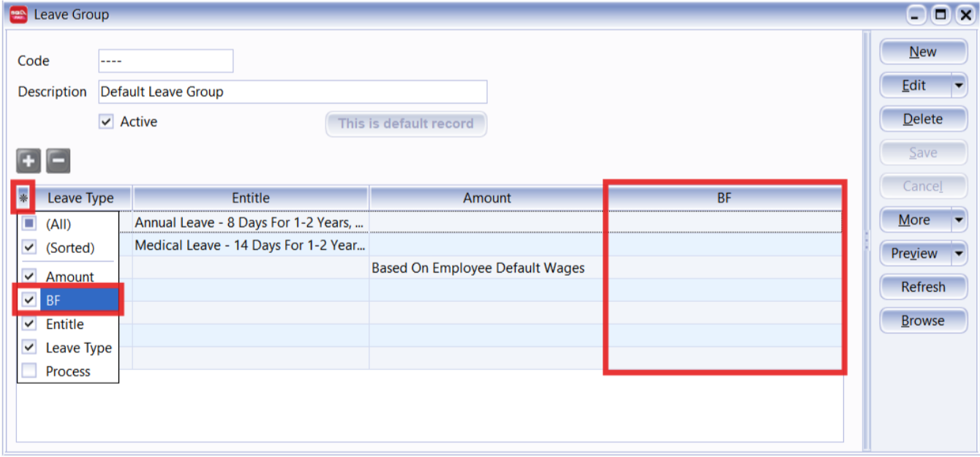The width and height of the screenshot is (980, 457).
Task: Toggle the Active checkbox
Action: coord(106,122)
